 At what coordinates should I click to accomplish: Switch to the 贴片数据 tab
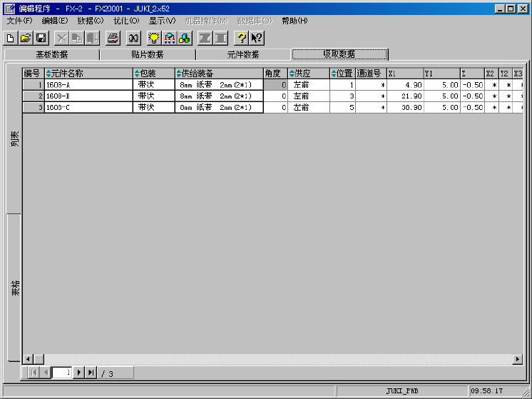tap(148, 55)
